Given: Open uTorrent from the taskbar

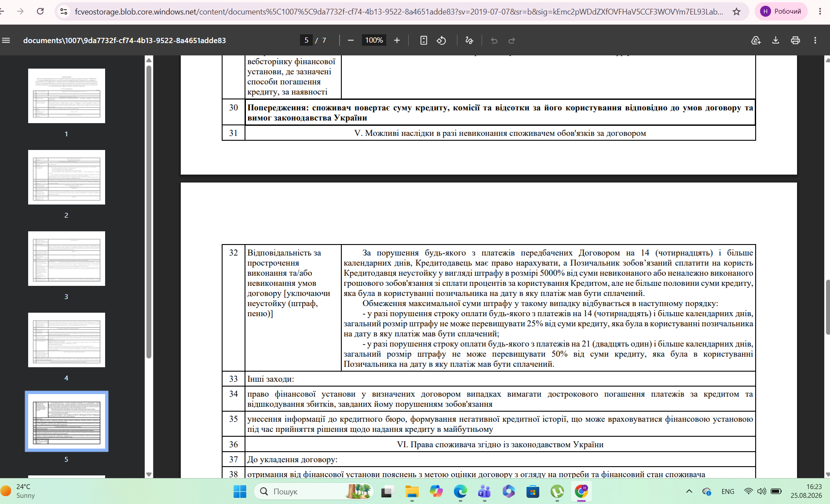Looking at the screenshot, I should click(557, 491).
